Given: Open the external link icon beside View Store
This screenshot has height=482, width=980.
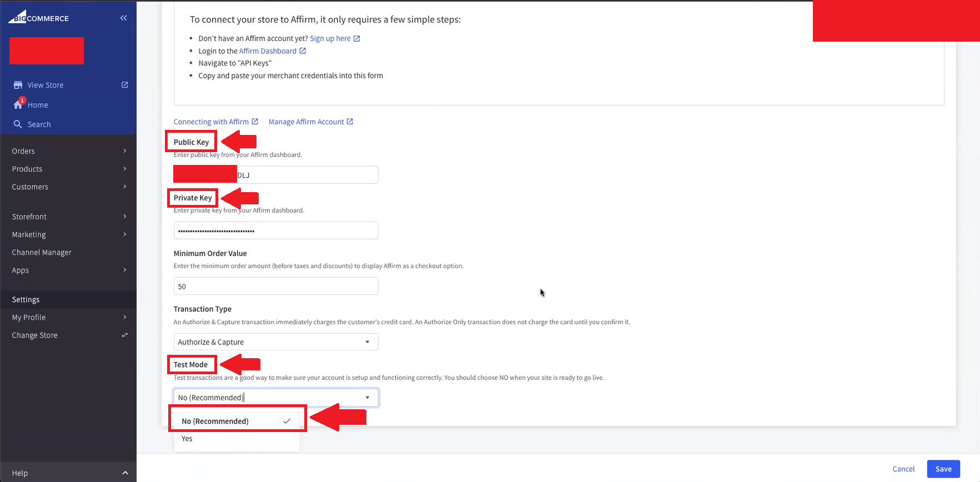Looking at the screenshot, I should tap(124, 85).
